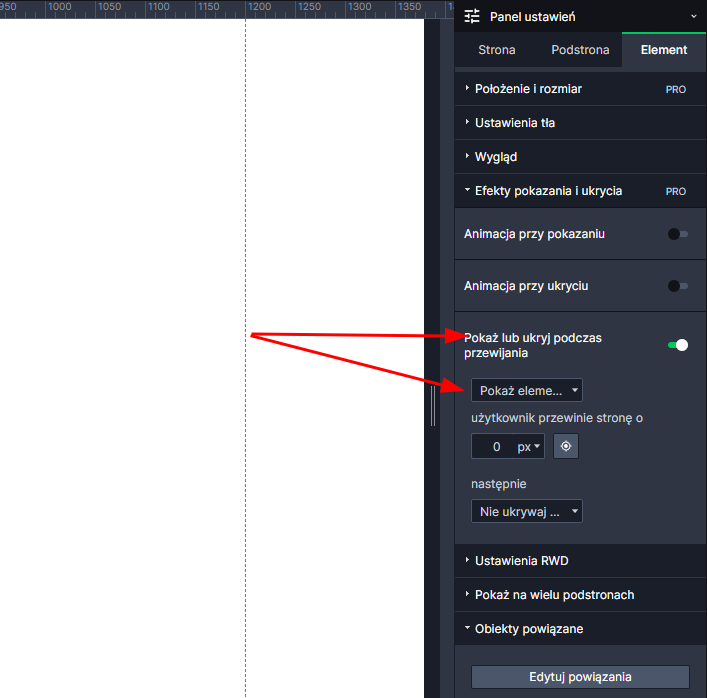
Task: Enable Animacja przy pokazaniu toggle
Action: click(677, 234)
